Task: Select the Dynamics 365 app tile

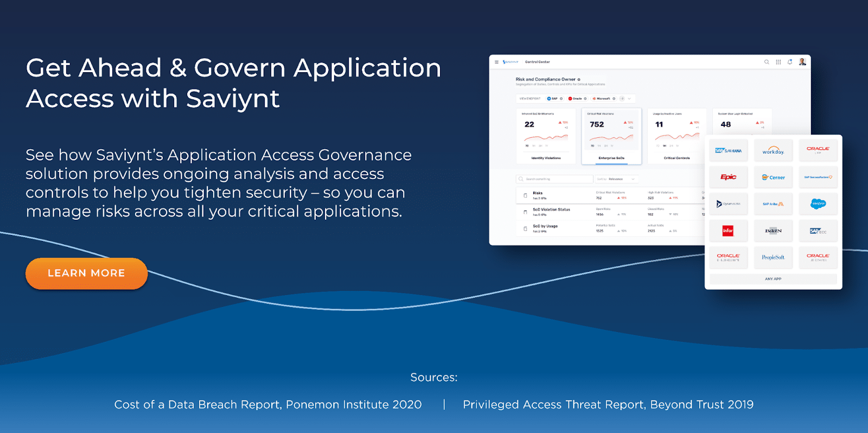Action: point(728,203)
